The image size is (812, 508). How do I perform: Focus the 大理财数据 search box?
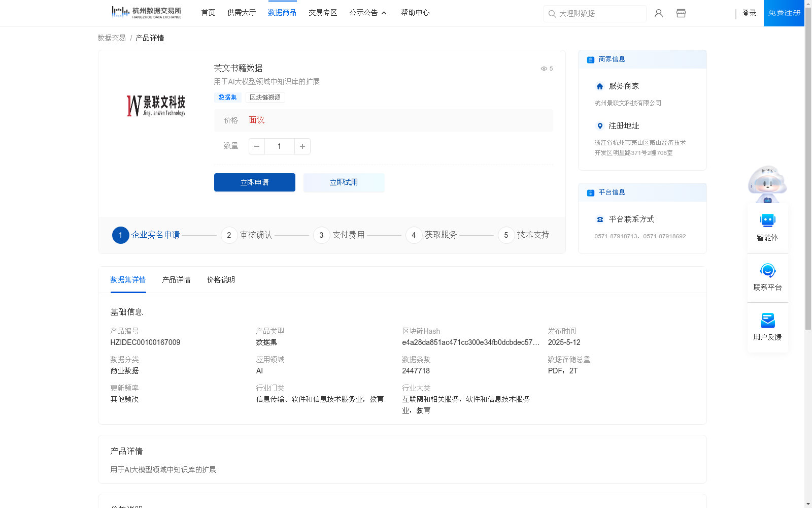click(595, 14)
